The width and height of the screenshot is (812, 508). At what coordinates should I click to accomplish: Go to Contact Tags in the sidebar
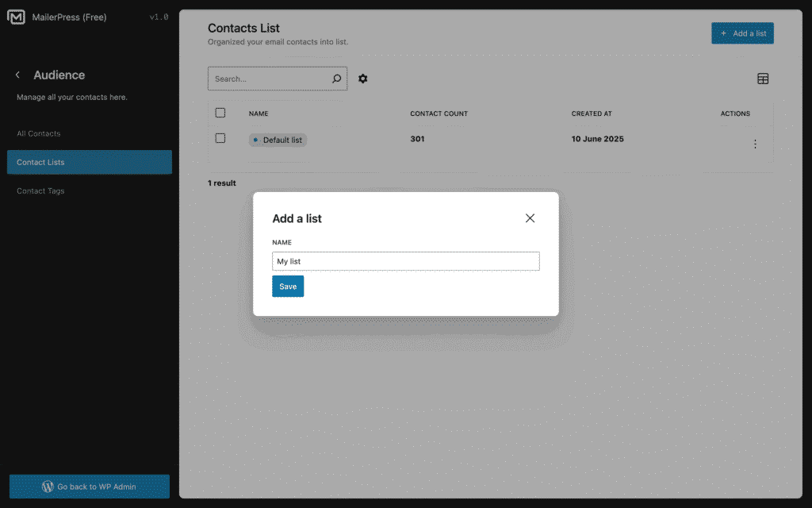click(41, 190)
